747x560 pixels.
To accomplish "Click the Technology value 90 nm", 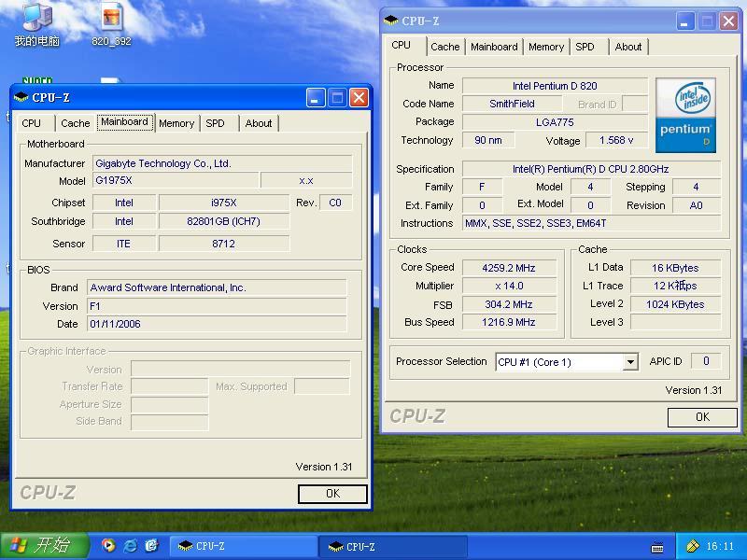I will (488, 141).
